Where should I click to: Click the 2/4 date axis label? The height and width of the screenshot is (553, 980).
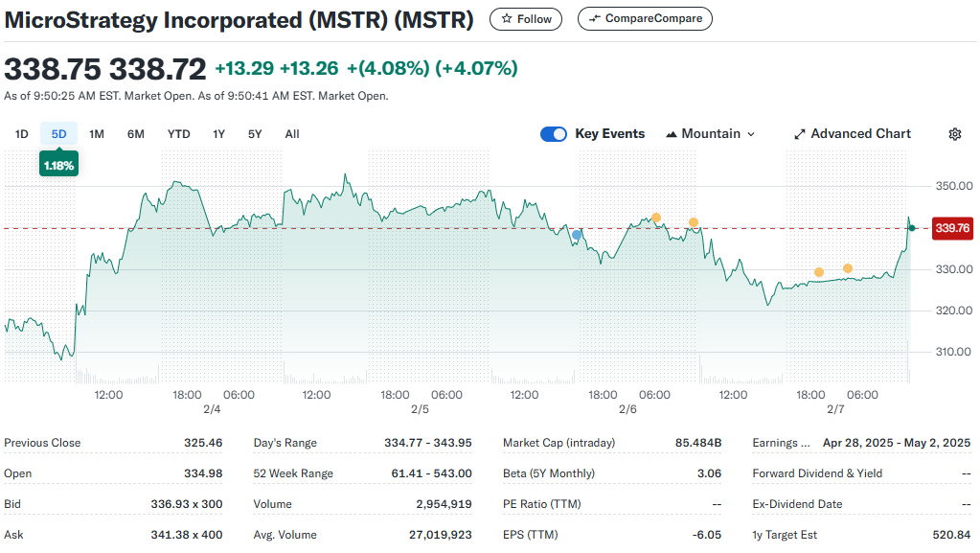coord(212,409)
